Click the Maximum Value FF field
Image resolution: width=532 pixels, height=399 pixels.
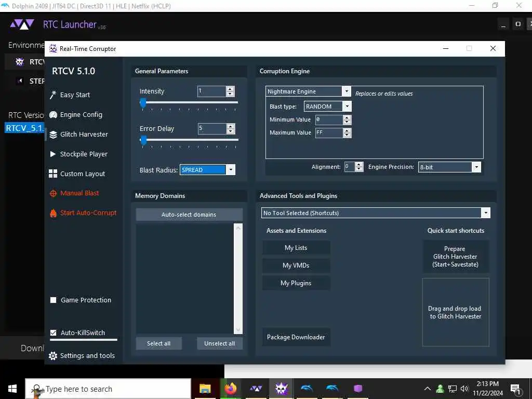coord(329,132)
